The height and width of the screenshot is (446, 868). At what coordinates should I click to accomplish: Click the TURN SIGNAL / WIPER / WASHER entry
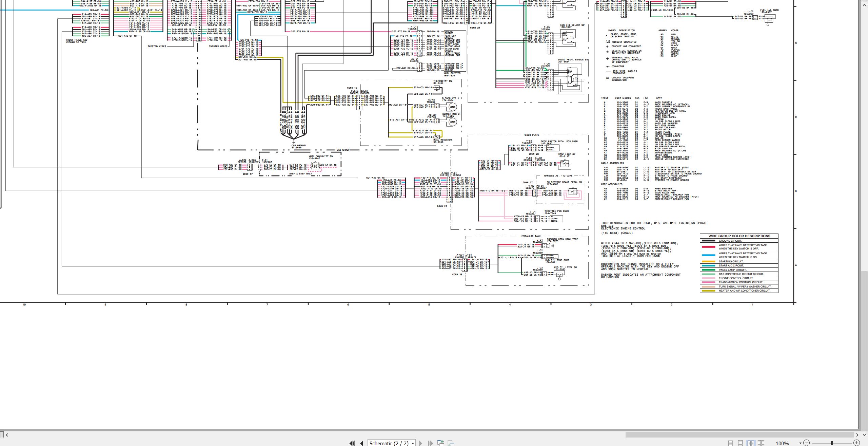(x=745, y=286)
